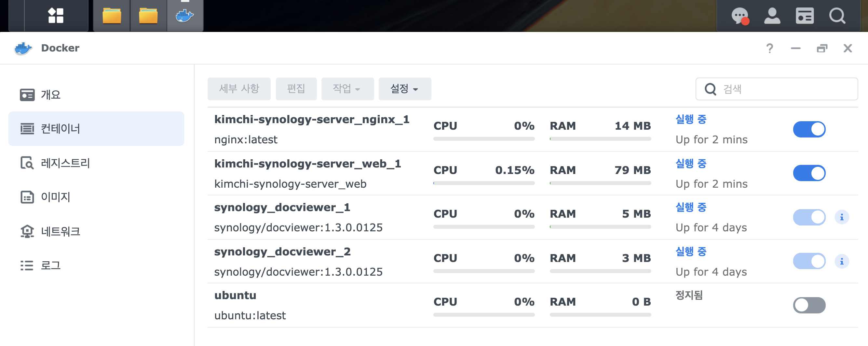The height and width of the screenshot is (346, 868).
Task: Click the 로그 list sidebar icon
Action: [27, 266]
